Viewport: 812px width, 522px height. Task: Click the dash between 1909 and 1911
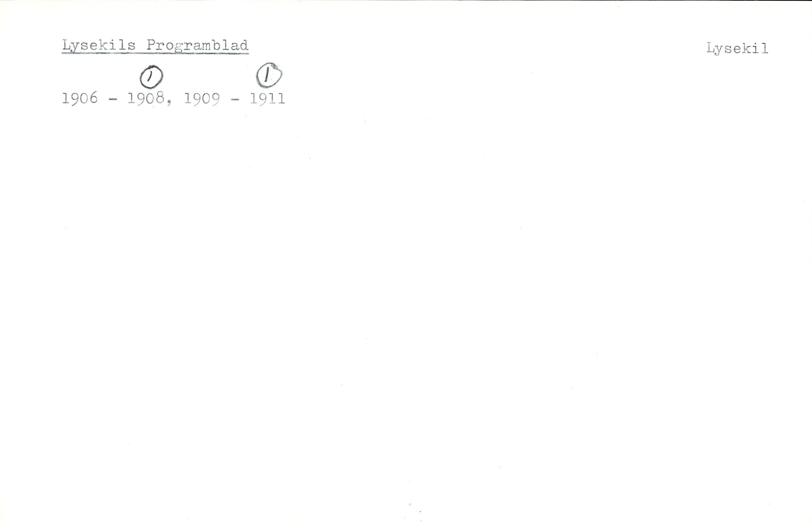tap(235, 100)
